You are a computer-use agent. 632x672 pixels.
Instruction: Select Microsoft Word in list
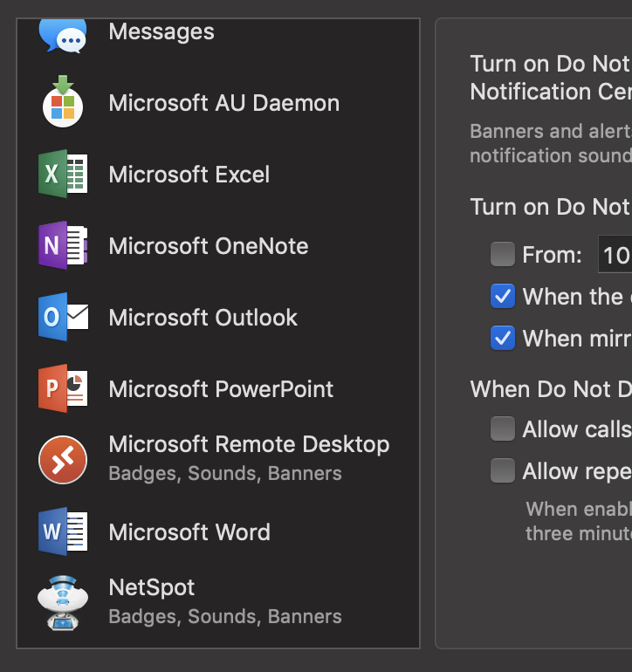point(189,532)
